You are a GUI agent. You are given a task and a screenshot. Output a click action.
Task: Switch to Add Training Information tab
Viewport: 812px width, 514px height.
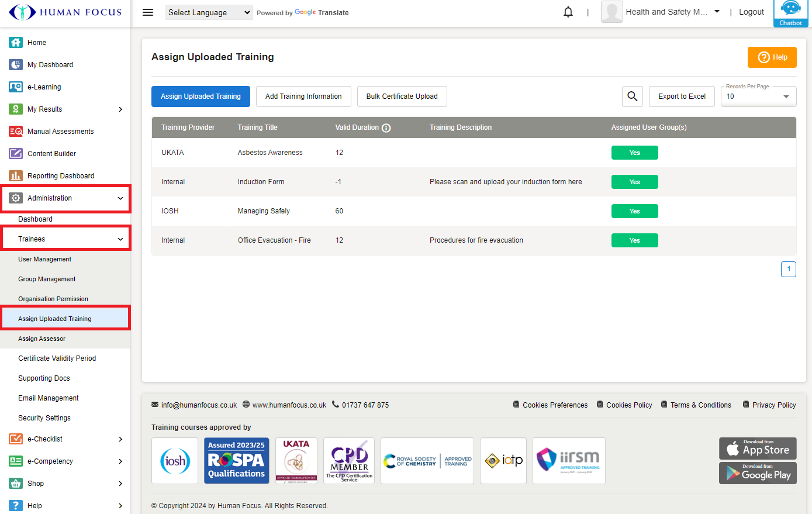click(303, 96)
